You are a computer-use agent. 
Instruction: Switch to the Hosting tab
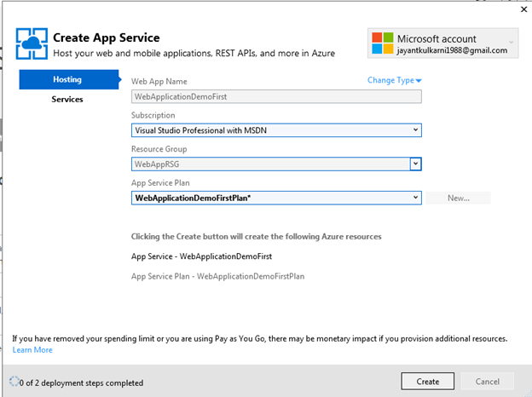[x=67, y=79]
